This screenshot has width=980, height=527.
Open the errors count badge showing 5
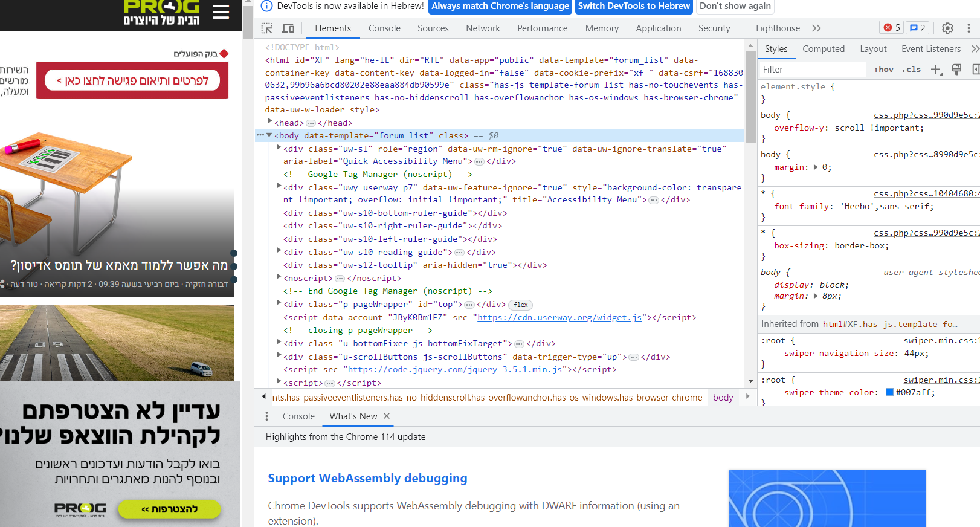(x=892, y=28)
